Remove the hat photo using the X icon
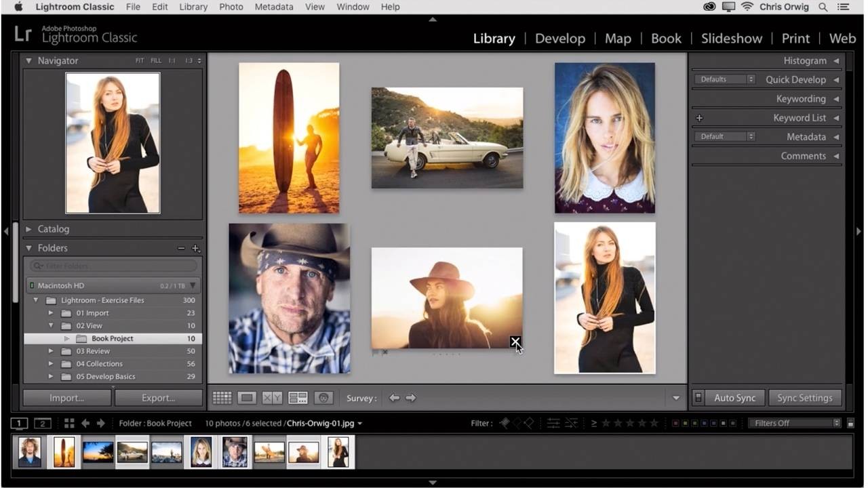 point(515,342)
